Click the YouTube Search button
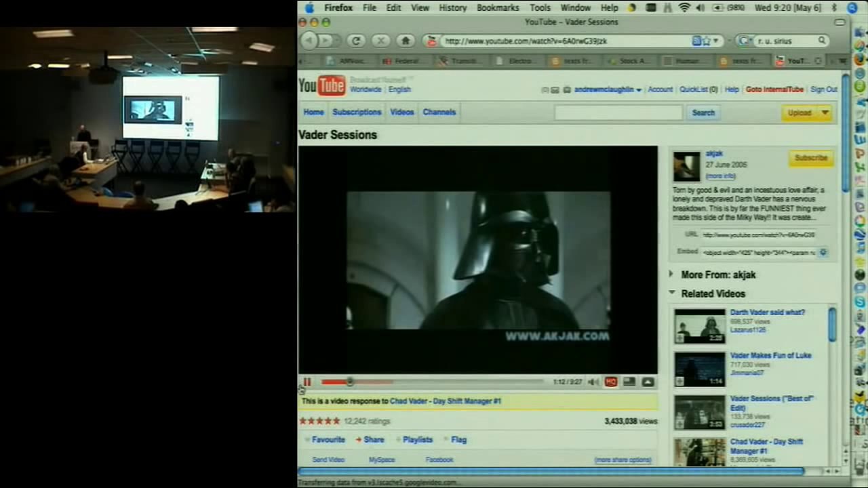This screenshot has height=488, width=868. point(703,113)
